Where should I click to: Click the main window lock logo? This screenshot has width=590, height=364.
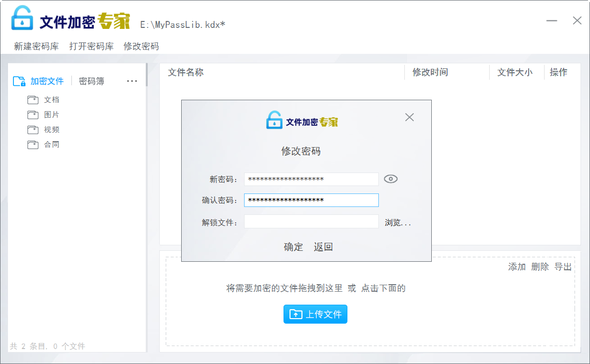click(22, 19)
